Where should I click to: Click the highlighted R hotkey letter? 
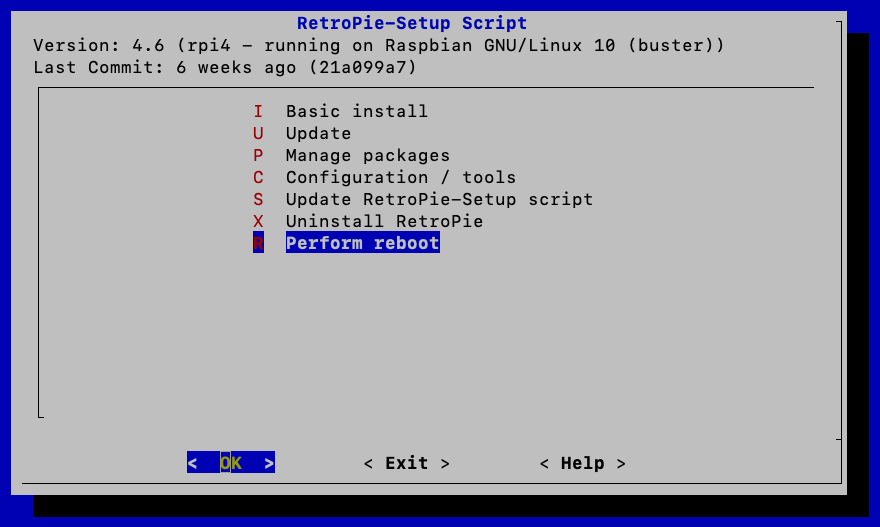click(258, 243)
